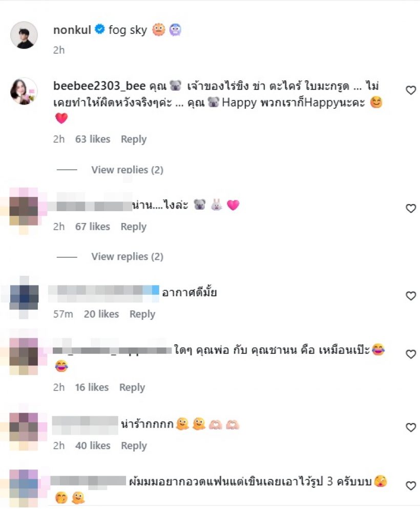Like the beebee2303_bee comment with heart icon
420x509 pixels.
click(411, 90)
